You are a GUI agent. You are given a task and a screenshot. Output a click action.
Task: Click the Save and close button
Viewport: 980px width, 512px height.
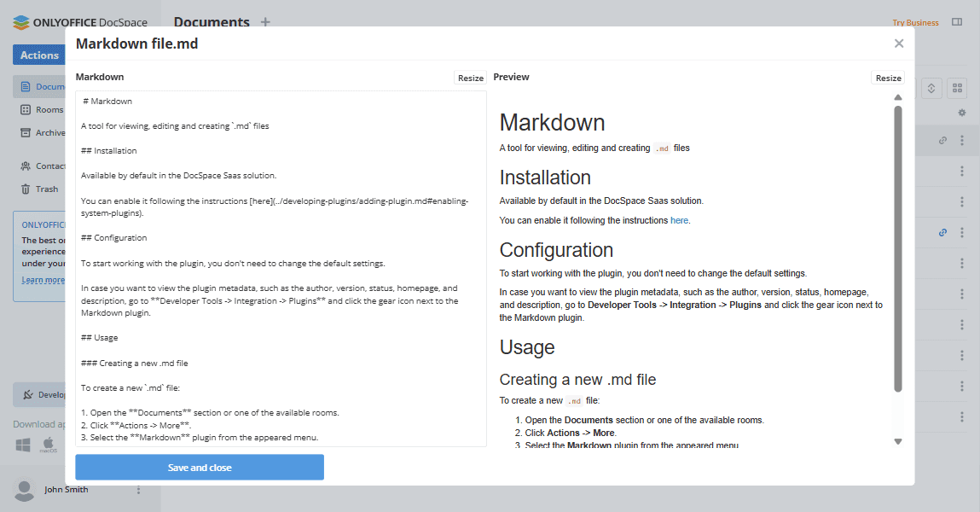pos(200,467)
